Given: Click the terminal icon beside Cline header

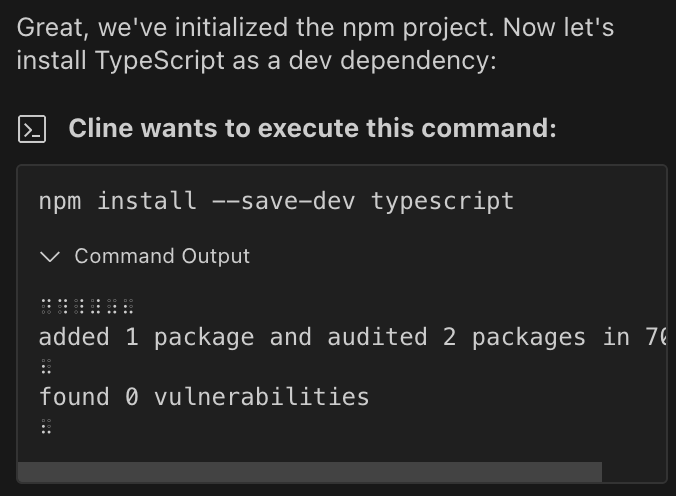Looking at the screenshot, I should click(x=32, y=129).
